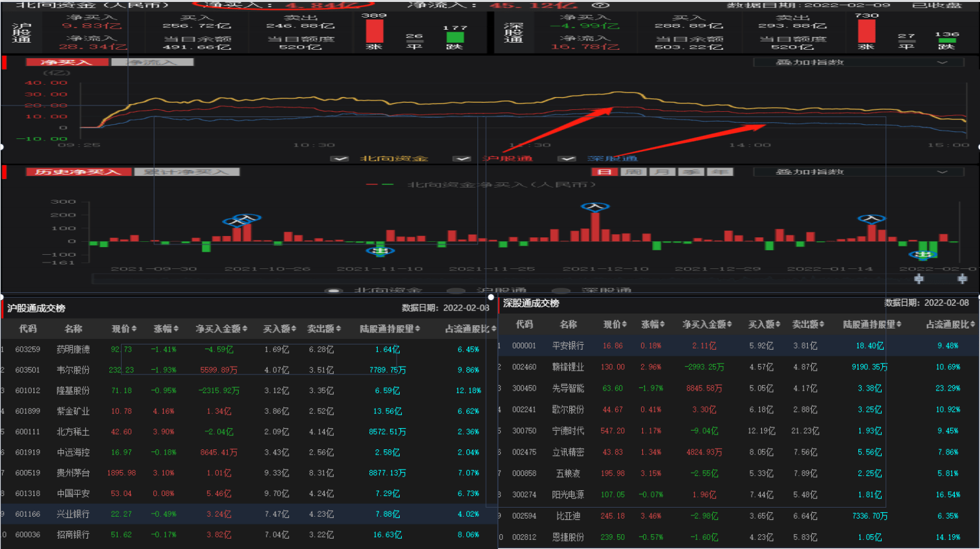This screenshot has height=549, width=980.
Task: Click stock name 北方稀土
Action: pyautogui.click(x=73, y=432)
